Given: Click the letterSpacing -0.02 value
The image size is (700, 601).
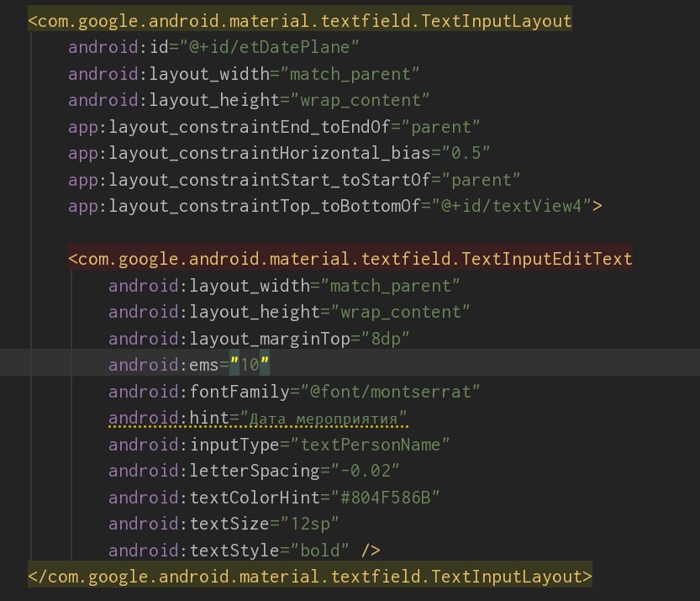Looking at the screenshot, I should [x=365, y=471].
